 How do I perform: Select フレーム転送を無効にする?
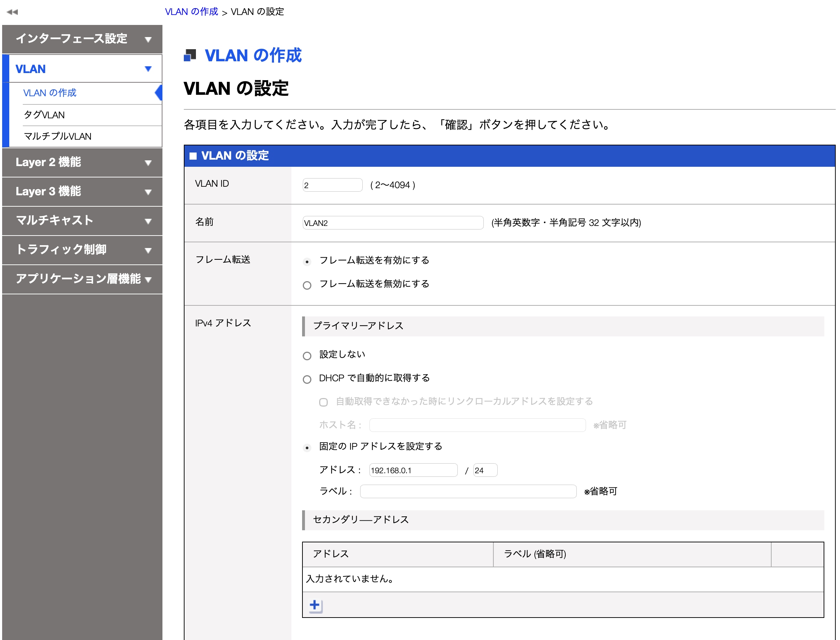pos(307,285)
